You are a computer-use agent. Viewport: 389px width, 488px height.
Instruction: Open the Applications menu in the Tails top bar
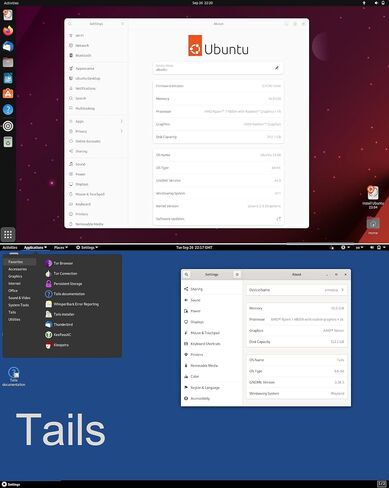pyautogui.click(x=35, y=247)
